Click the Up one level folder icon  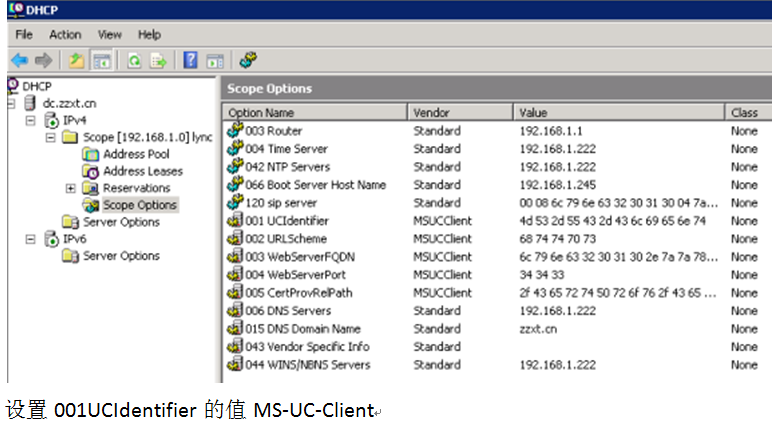pos(76,61)
